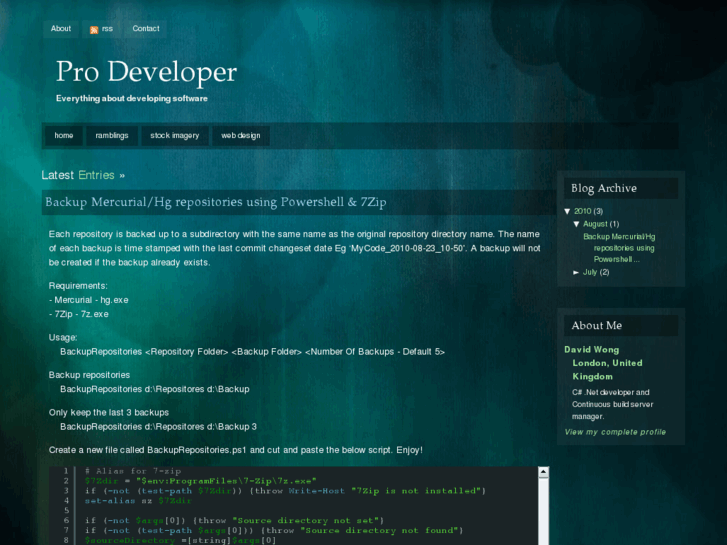Screen dimensions: 727x545
Task: Click the code block scroll-up arrow
Action: tap(543, 472)
